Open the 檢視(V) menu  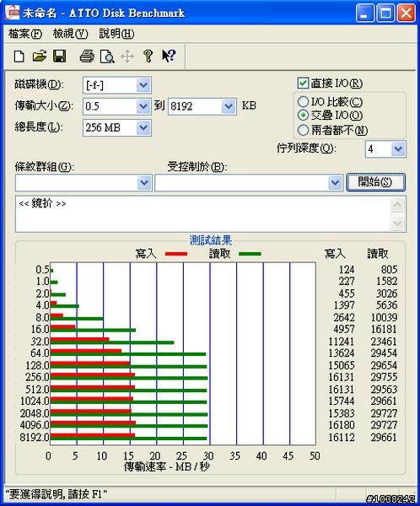(70, 34)
